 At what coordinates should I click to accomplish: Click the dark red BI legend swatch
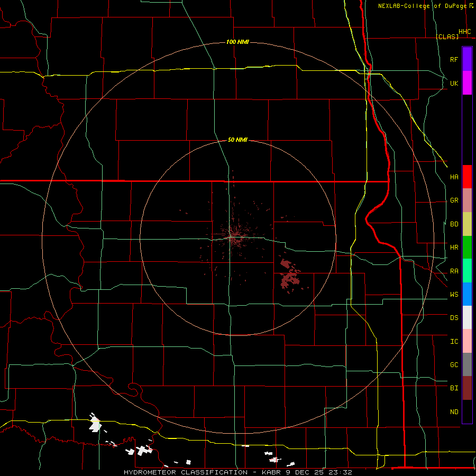pos(467,388)
